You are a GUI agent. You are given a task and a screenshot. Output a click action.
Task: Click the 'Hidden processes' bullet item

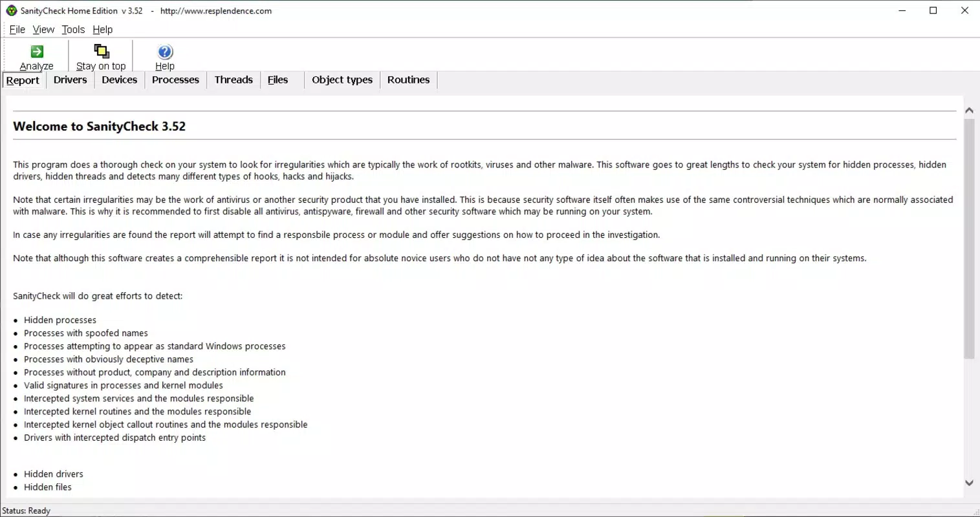(x=60, y=320)
